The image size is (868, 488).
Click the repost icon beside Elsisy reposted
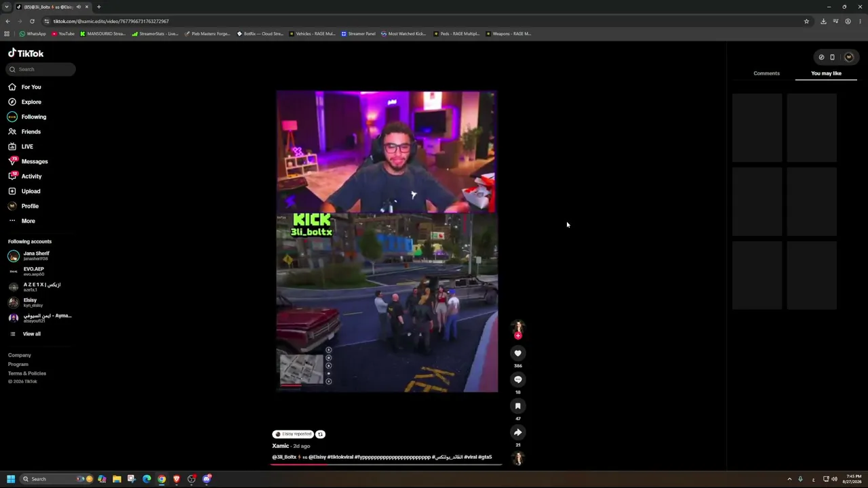pos(320,434)
